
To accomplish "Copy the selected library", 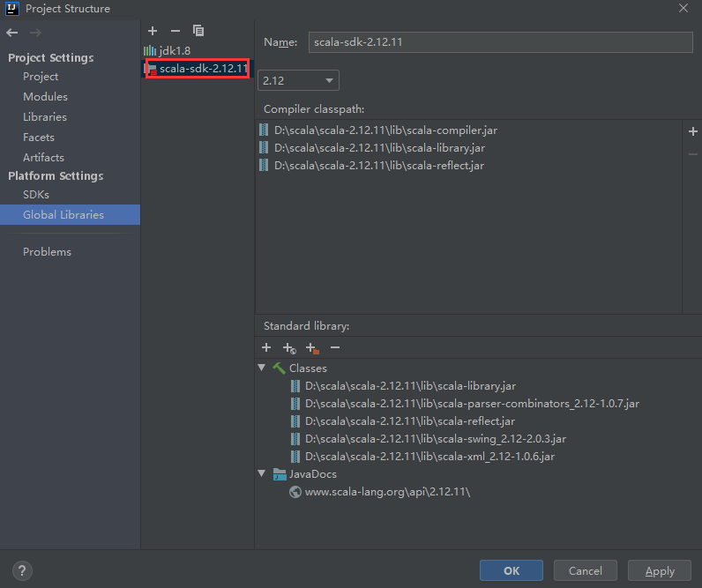I will pos(198,31).
